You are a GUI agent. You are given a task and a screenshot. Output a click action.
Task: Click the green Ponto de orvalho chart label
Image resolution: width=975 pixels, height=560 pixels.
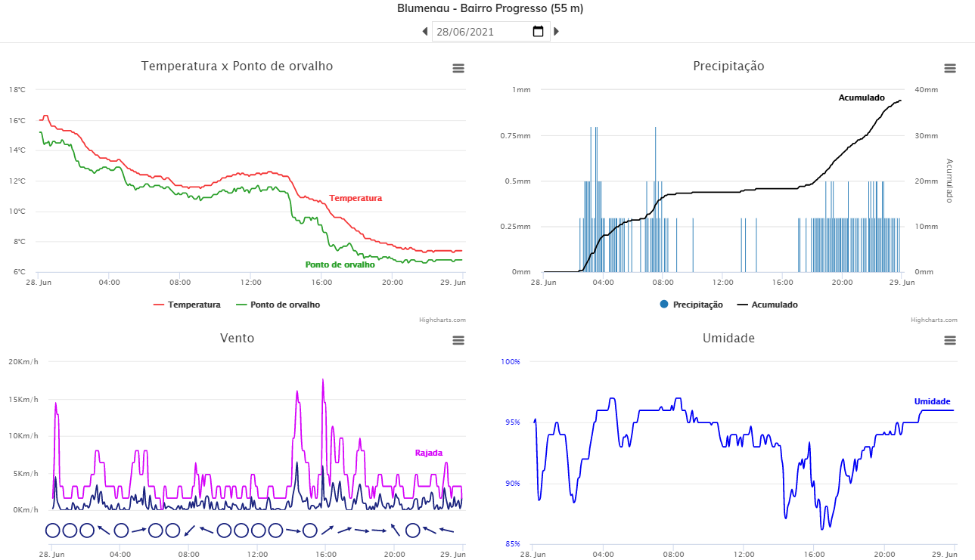point(340,265)
